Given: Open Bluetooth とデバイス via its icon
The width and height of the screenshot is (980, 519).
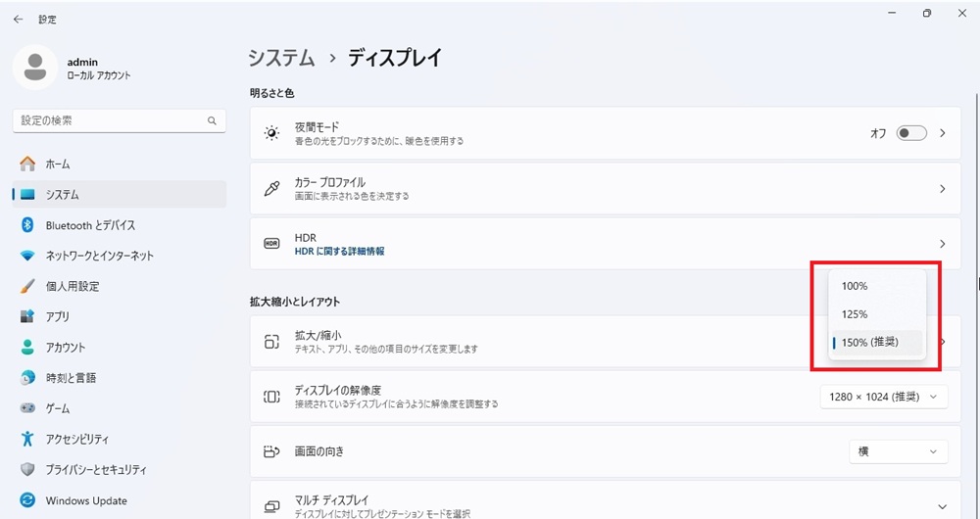Looking at the screenshot, I should click(x=27, y=225).
